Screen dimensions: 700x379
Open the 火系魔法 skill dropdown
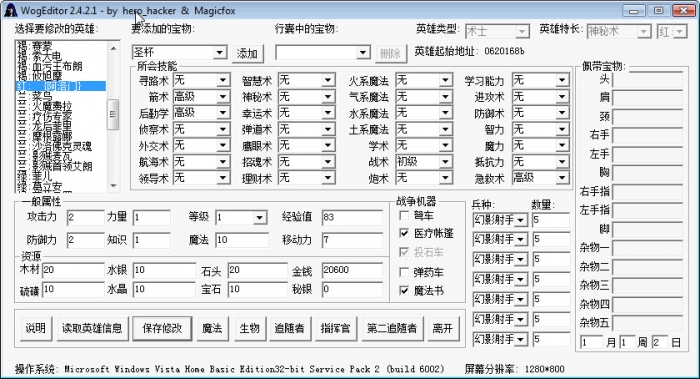click(x=445, y=80)
